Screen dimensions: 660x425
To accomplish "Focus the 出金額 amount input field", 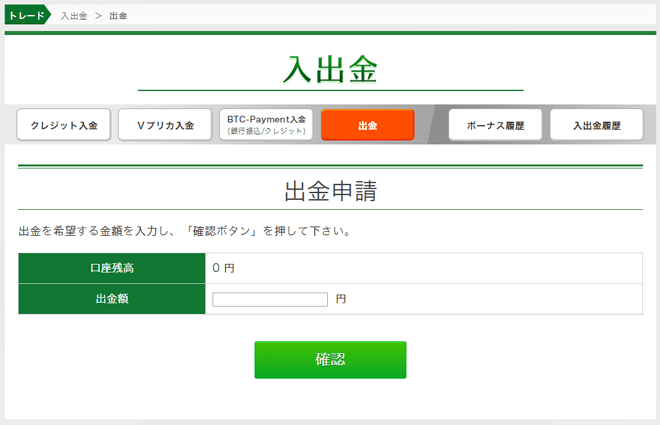I will (x=270, y=300).
